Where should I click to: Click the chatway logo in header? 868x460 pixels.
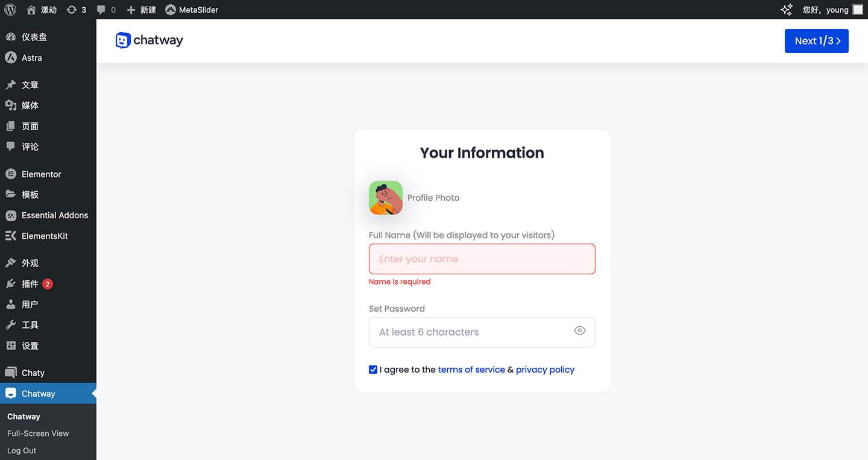149,40
